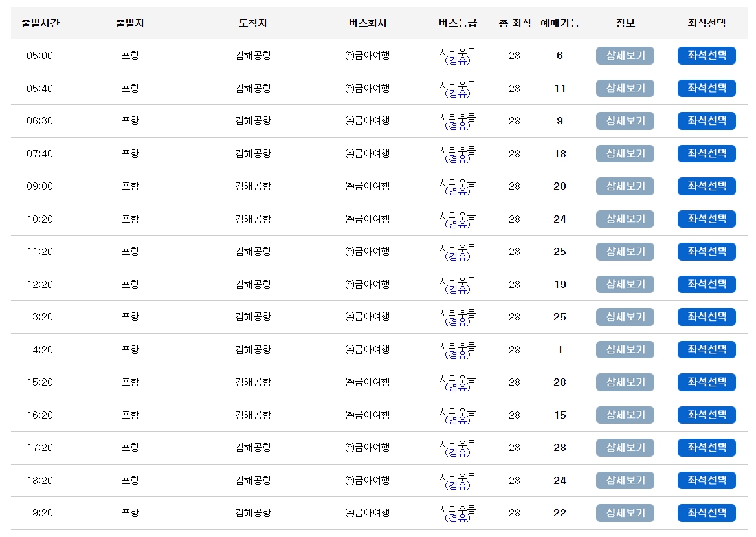Screen dimensions: 756x537
Task: Select seats for the 12:20 bus
Action: pos(706,284)
